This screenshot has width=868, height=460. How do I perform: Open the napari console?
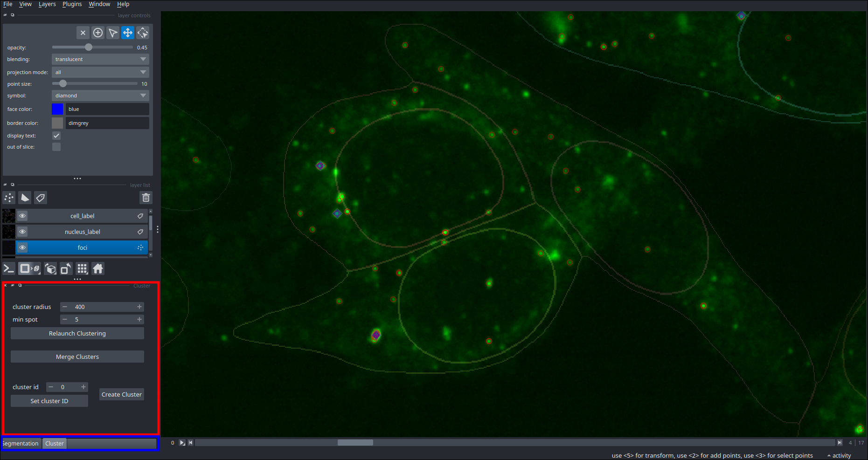pyautogui.click(x=9, y=268)
